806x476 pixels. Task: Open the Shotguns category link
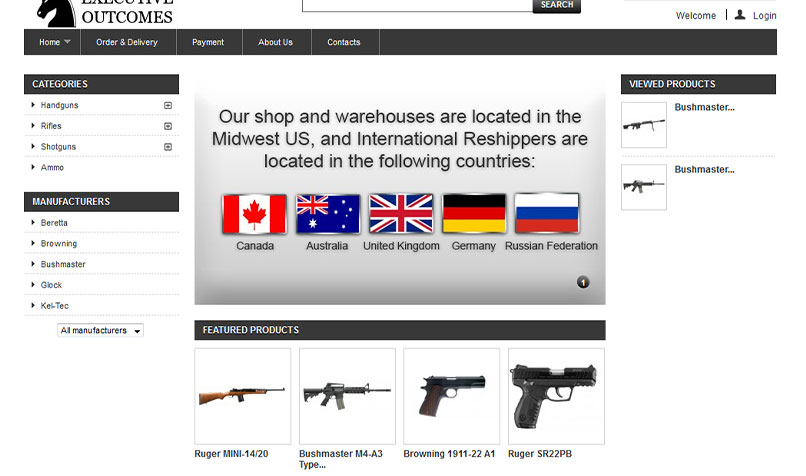58,147
